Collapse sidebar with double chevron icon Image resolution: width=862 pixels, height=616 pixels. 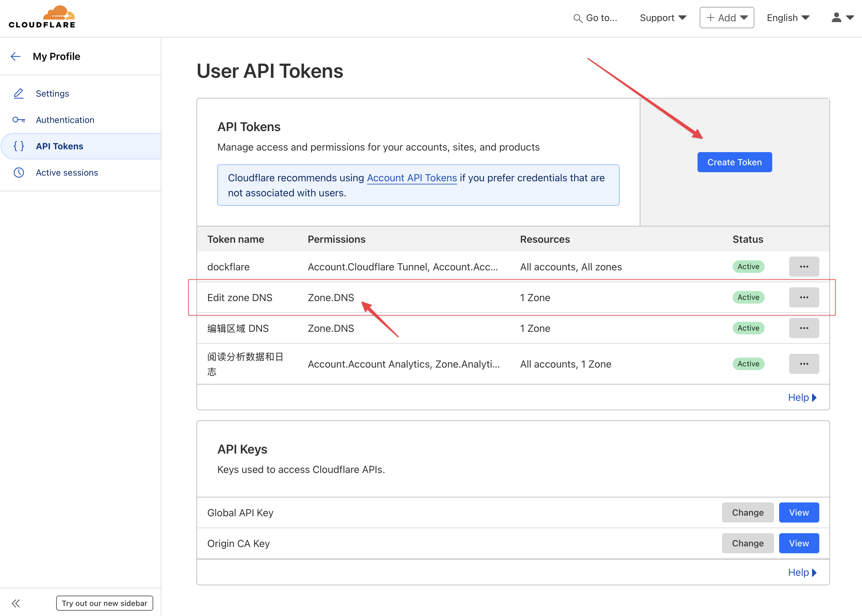pyautogui.click(x=16, y=603)
